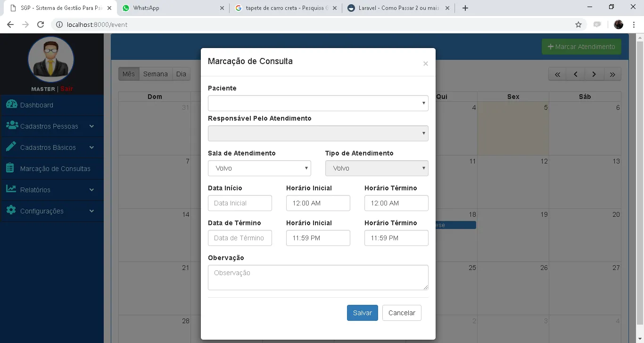Reload the page in browser
The width and height of the screenshot is (644, 343).
click(x=41, y=24)
